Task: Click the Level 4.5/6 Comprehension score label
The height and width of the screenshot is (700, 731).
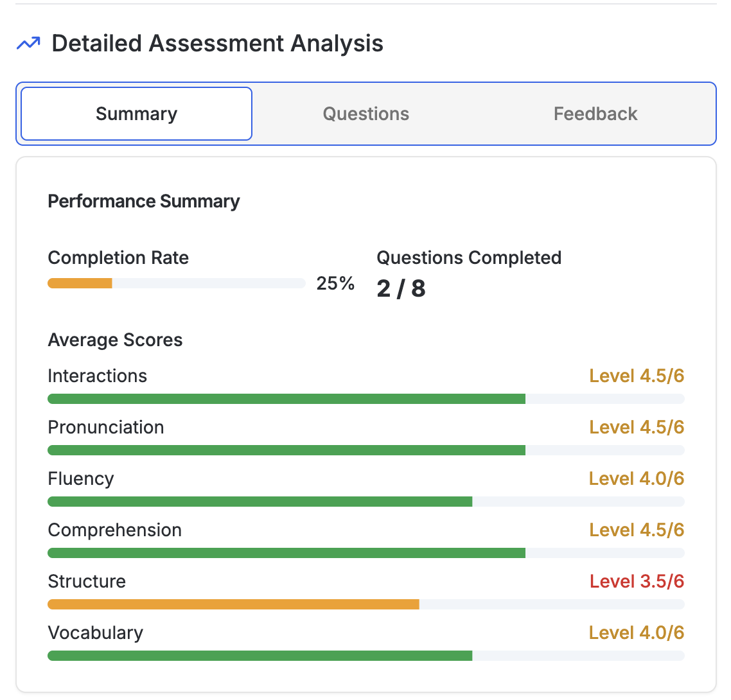Action: pyautogui.click(x=636, y=530)
